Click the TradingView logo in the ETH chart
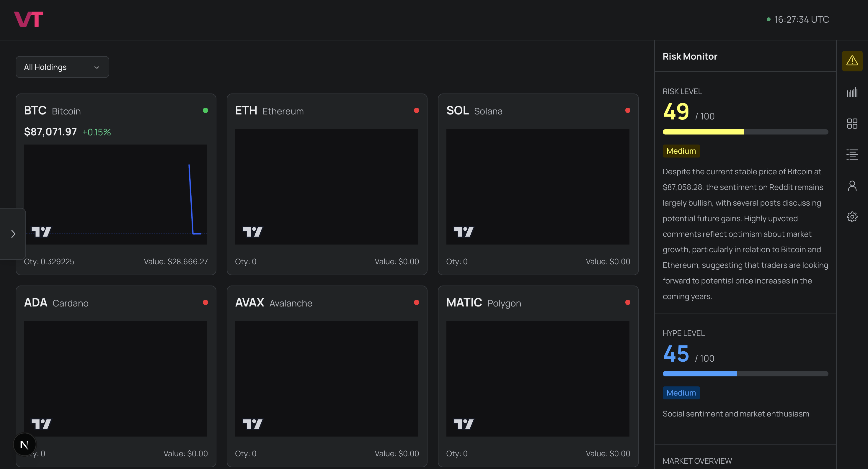 click(x=252, y=232)
